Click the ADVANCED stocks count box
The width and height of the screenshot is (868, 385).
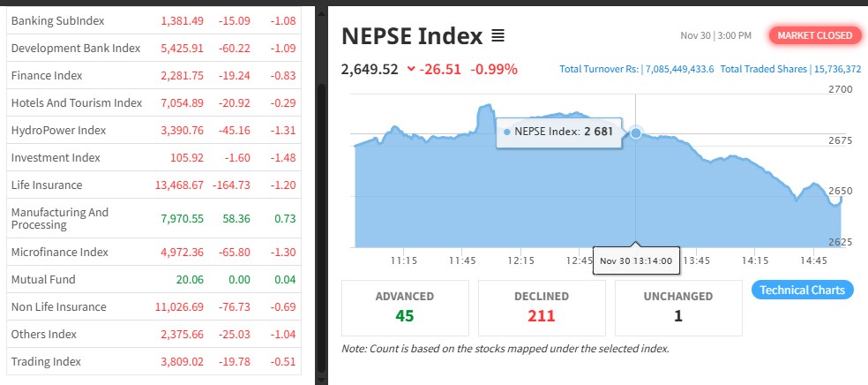[405, 306]
